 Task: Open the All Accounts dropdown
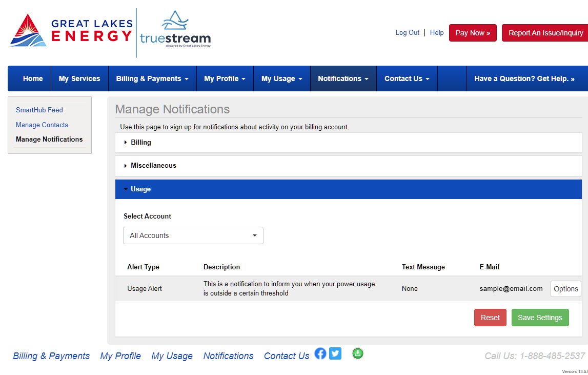[x=193, y=235]
